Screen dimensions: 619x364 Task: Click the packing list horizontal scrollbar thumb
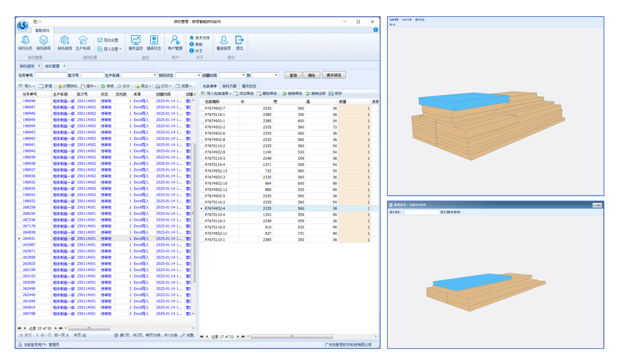(x=292, y=337)
